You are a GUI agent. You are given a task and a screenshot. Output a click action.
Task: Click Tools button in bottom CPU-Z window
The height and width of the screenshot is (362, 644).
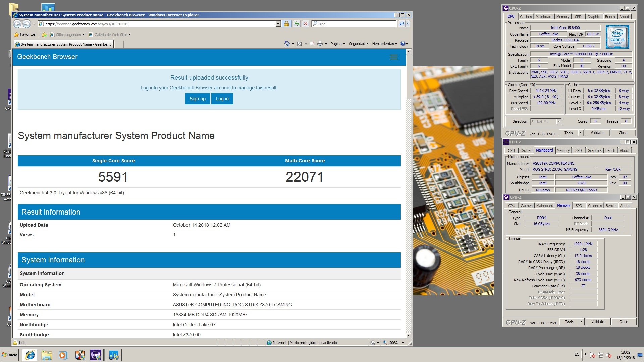click(x=569, y=322)
